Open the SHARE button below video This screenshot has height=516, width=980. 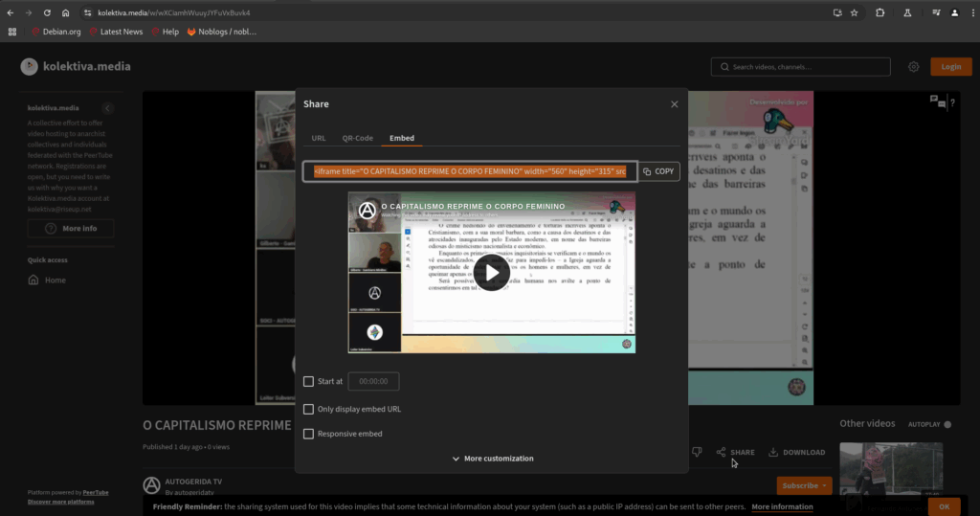pyautogui.click(x=736, y=452)
